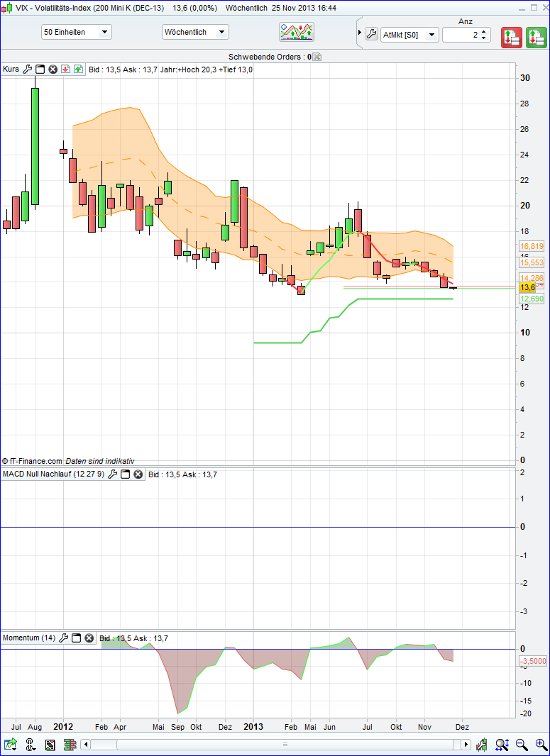Remove the Momentum (14) indicator panel

[89, 638]
